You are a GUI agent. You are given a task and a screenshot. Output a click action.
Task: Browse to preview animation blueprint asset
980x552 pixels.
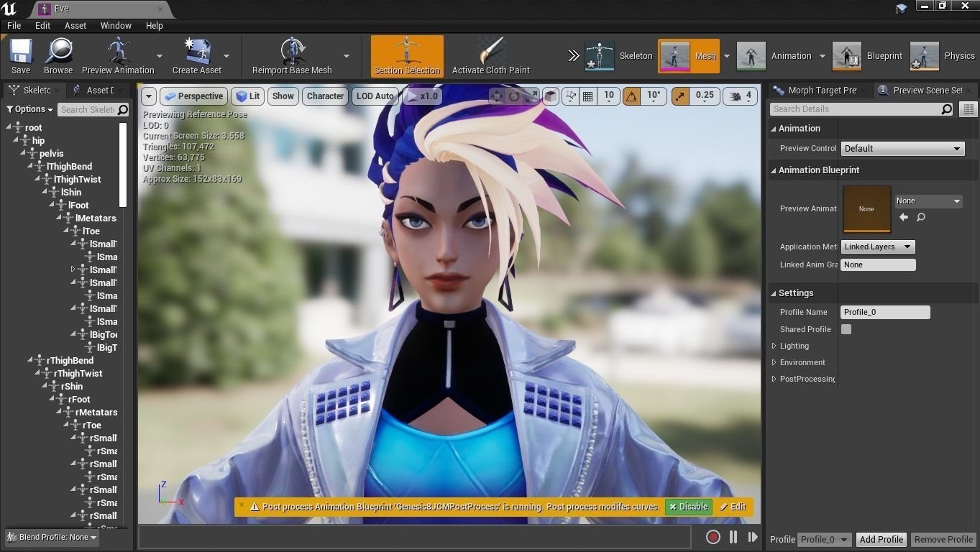pyautogui.click(x=921, y=217)
